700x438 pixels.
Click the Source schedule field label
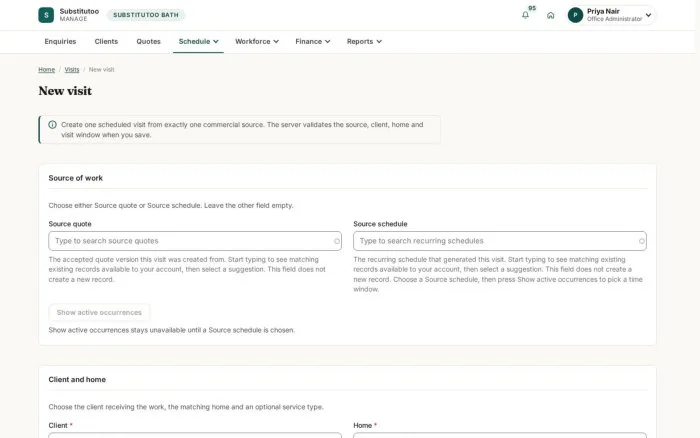coord(380,224)
